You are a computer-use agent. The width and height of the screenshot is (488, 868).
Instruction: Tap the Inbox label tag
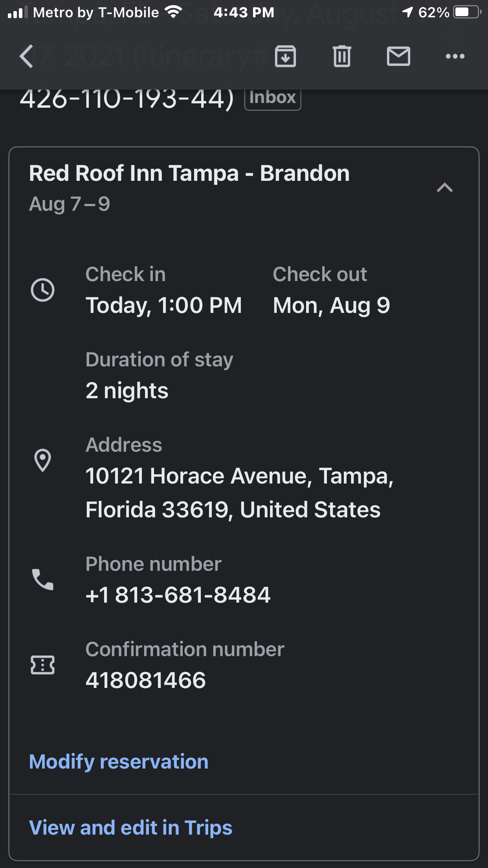coord(272,97)
